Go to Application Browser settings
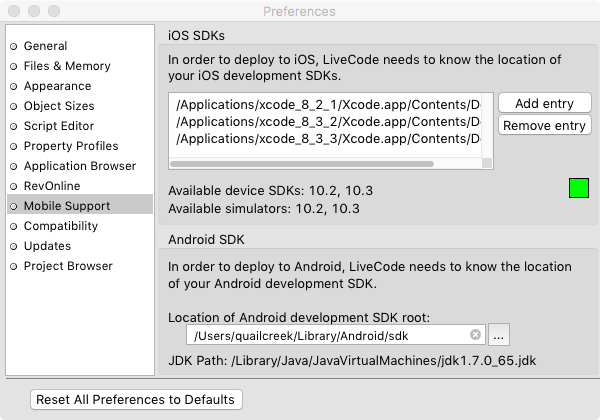The width and height of the screenshot is (600, 420). click(x=79, y=166)
